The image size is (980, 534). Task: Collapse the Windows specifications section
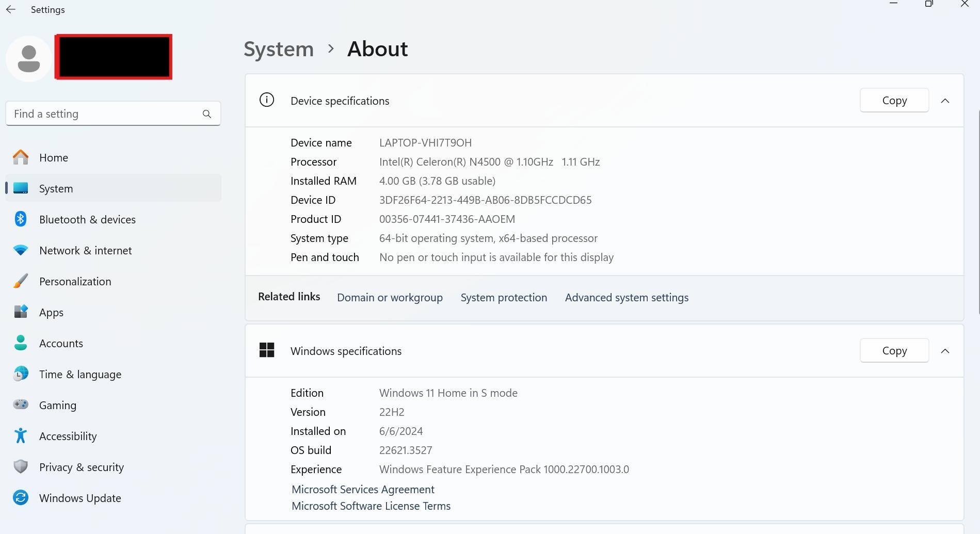pyautogui.click(x=945, y=351)
